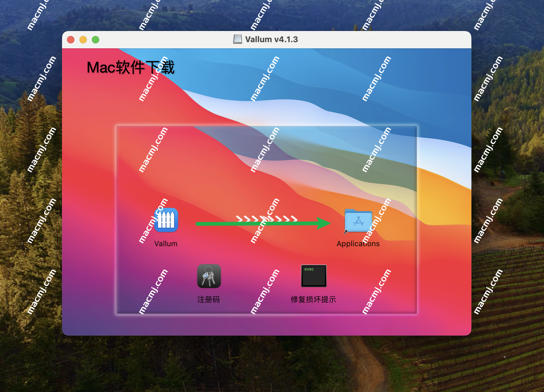
Task: Click the Vallum v4.1.3 window title
Action: pos(271,39)
